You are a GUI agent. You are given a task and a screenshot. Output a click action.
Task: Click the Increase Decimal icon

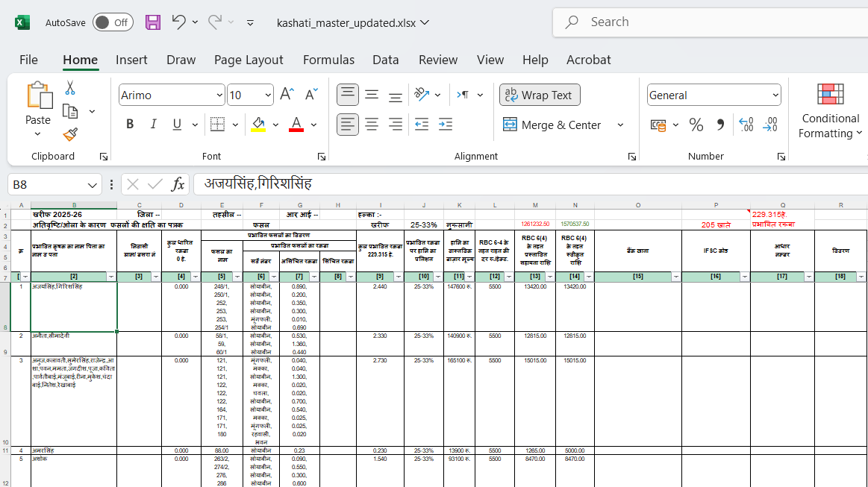click(746, 125)
